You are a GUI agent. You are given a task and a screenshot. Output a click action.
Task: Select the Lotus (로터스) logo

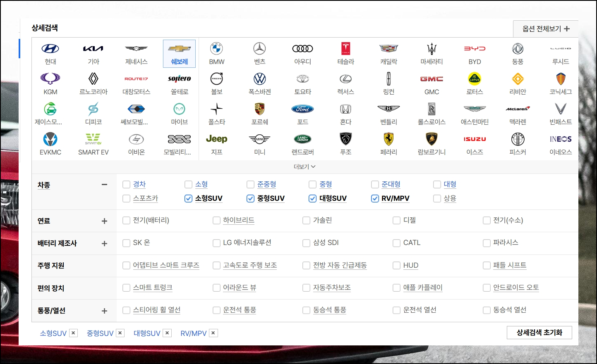click(x=475, y=79)
